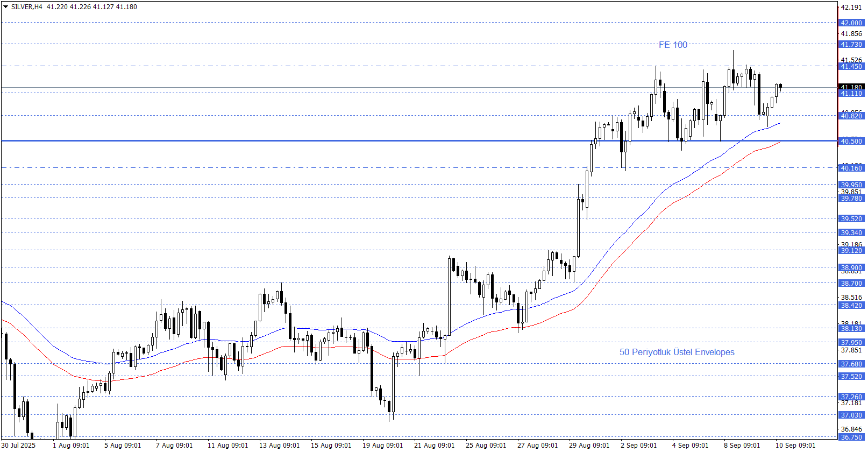Click the 21 Aug 09:01 time label

tap(435, 446)
